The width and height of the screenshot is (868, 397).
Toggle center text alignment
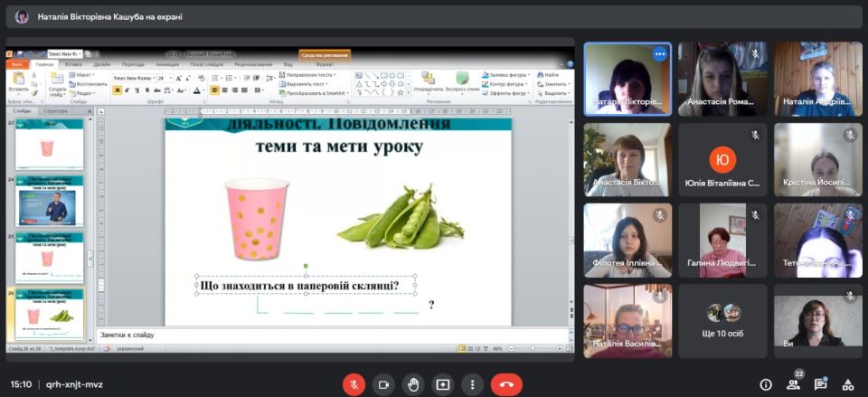click(225, 90)
